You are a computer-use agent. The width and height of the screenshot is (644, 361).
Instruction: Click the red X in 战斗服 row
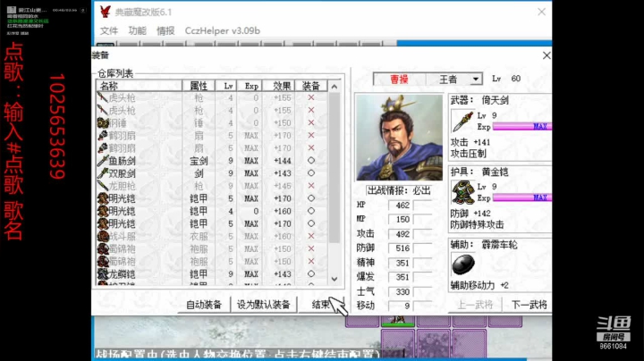point(311,236)
